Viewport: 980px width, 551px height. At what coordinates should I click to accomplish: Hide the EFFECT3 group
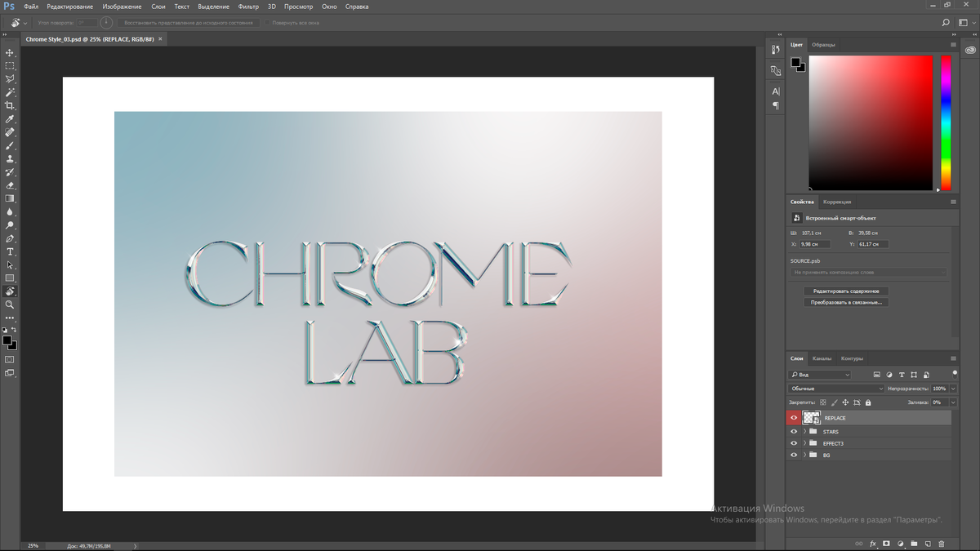[x=794, y=443]
